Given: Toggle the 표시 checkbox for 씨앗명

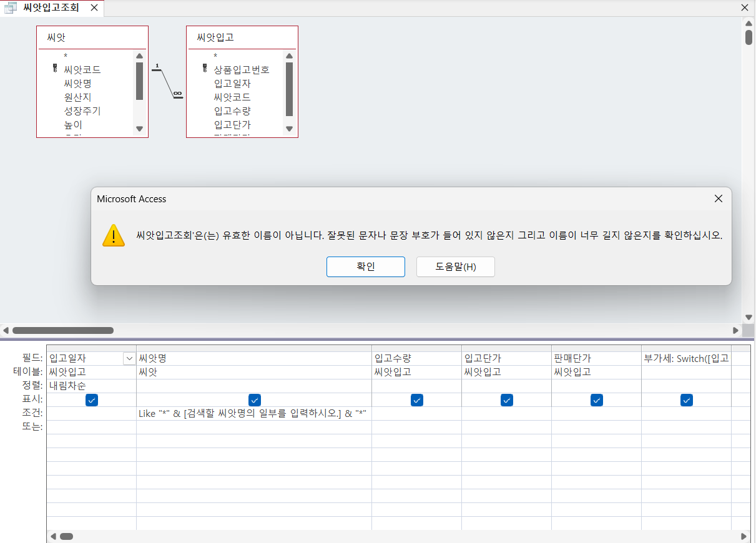Looking at the screenshot, I should (x=254, y=400).
